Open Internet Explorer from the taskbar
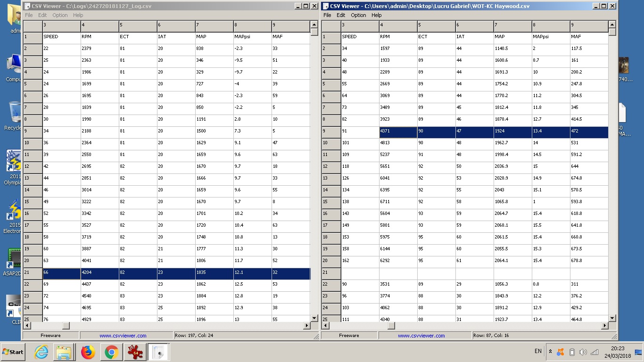This screenshot has height=362, width=644. coord(41,352)
